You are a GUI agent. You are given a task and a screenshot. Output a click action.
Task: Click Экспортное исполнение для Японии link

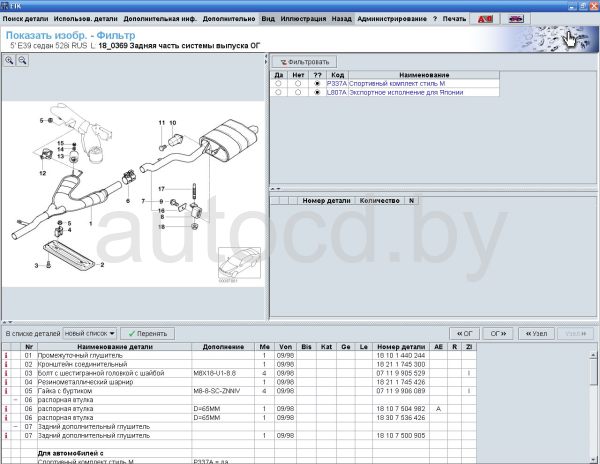406,93
